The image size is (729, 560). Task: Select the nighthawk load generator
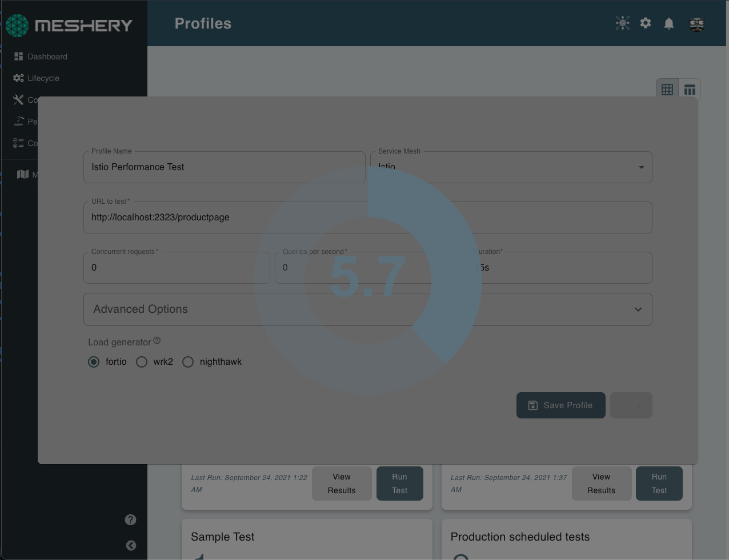(188, 362)
